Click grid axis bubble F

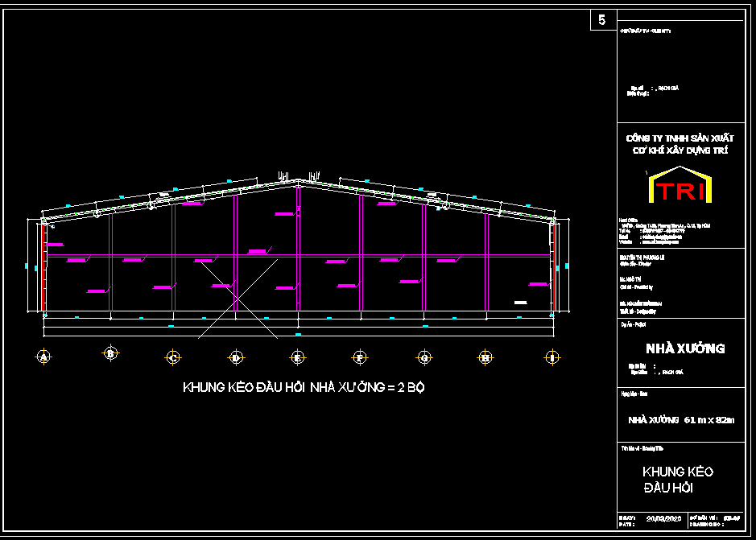point(360,357)
